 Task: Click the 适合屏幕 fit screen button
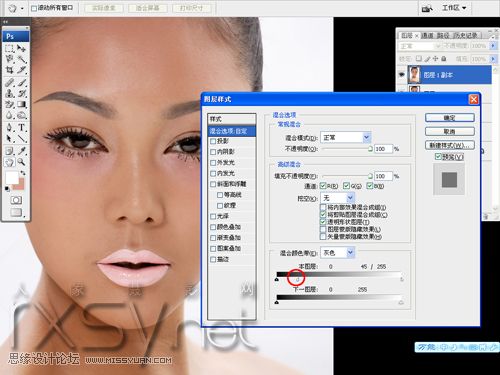click(148, 8)
